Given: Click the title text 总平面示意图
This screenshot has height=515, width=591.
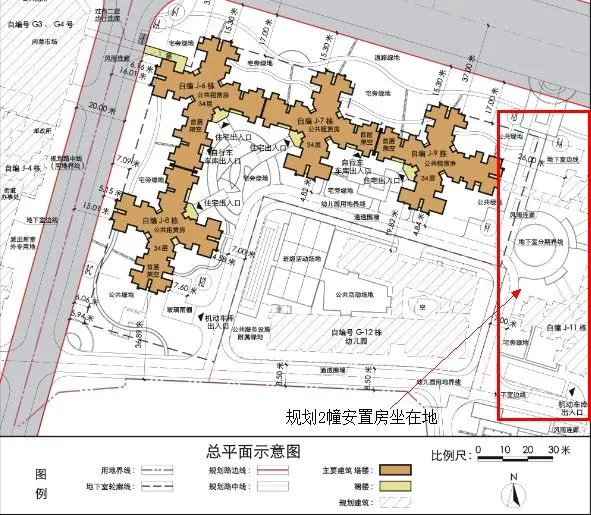Looking at the screenshot, I should click(253, 451).
